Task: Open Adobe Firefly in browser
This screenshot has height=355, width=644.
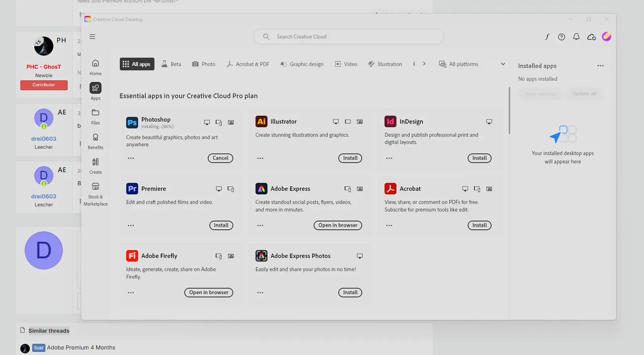Action: tap(209, 292)
